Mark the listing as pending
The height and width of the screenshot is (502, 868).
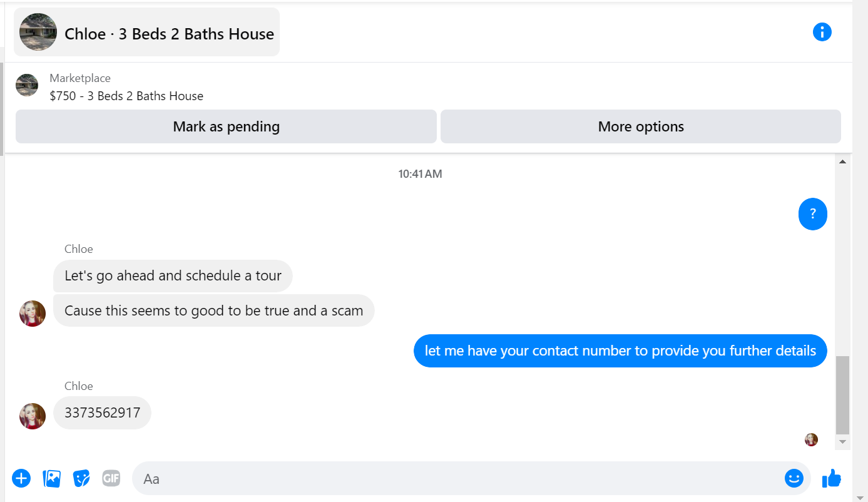(226, 126)
